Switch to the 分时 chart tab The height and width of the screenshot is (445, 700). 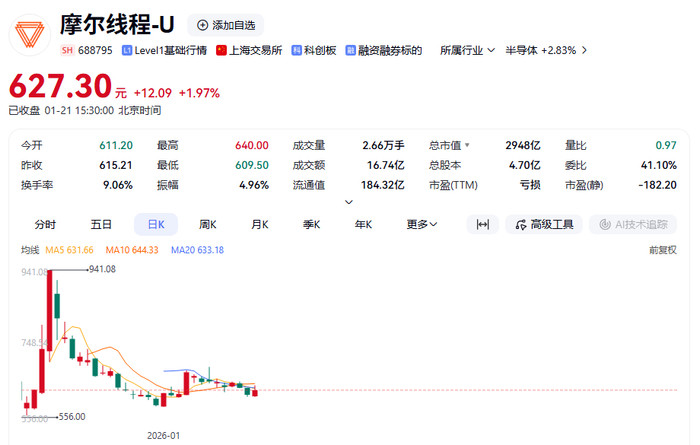(45, 225)
